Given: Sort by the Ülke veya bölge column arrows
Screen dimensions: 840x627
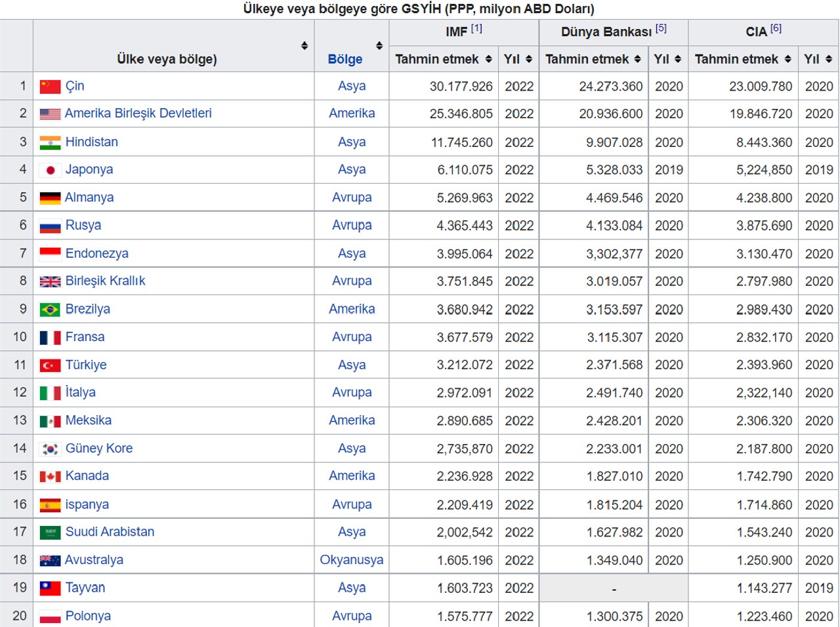Looking at the screenshot, I should pyautogui.click(x=304, y=45).
